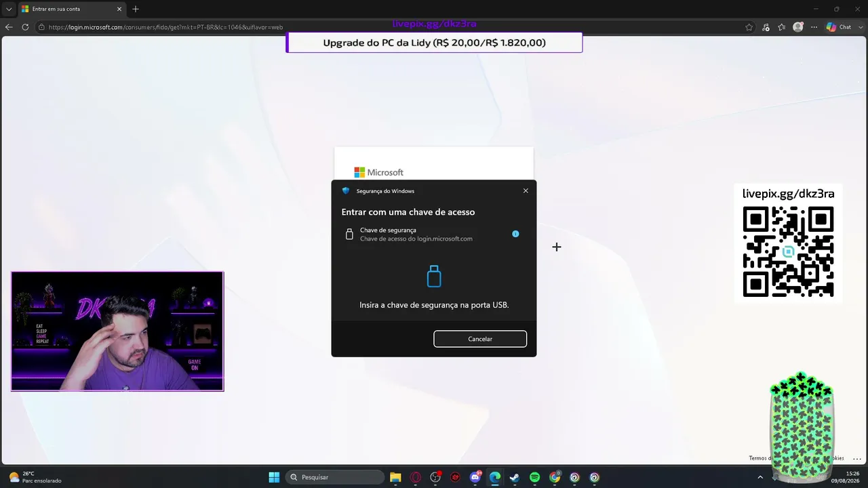
Task: Open a new browser tab
Action: click(136, 9)
